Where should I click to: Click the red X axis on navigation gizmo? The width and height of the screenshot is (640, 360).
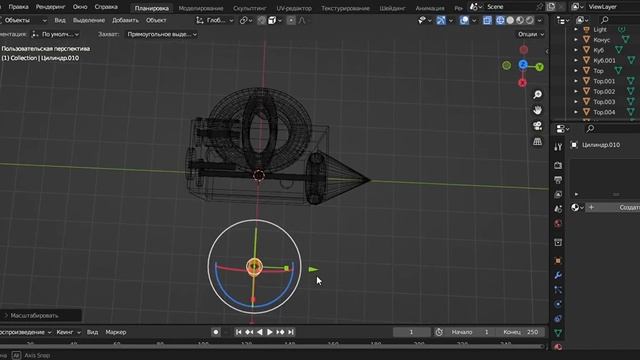point(522,83)
